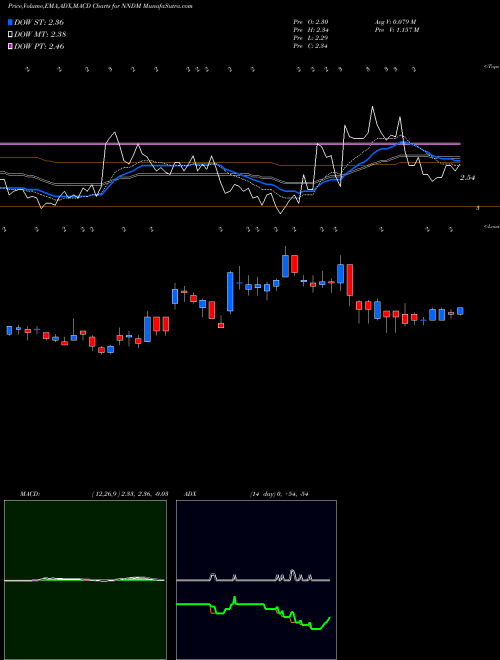Viewport: 500px width, 660px height.
Task: Click the ADX '(14 day) 6, +54, -54' values
Action: [x=279, y=494]
